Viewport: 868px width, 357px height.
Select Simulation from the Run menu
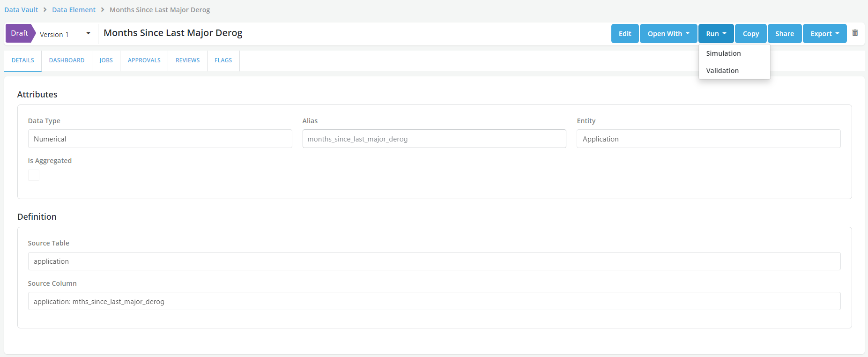723,53
